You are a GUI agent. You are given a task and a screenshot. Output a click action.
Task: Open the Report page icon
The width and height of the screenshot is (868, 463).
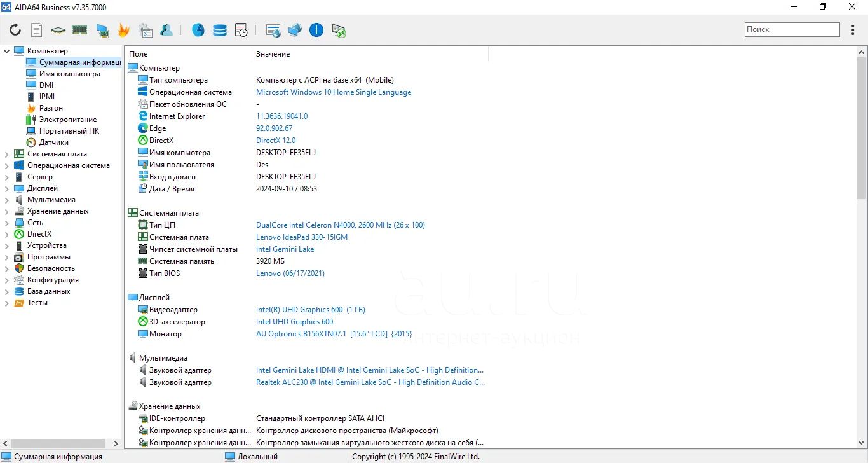click(x=37, y=30)
